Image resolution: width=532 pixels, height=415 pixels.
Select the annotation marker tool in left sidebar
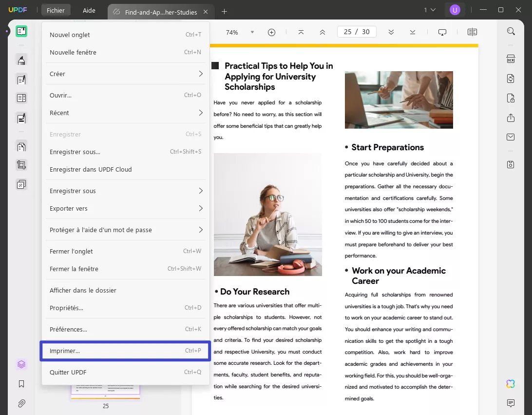(x=21, y=59)
